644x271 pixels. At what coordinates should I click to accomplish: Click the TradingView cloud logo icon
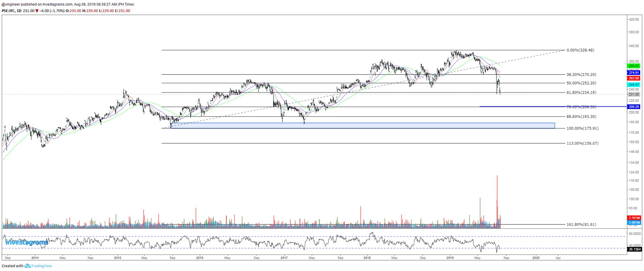[27, 266]
